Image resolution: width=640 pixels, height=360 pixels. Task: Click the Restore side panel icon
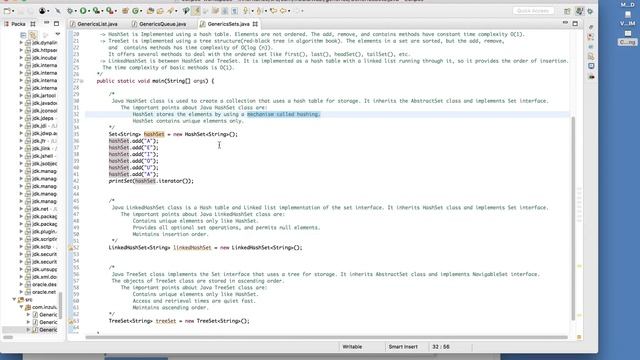point(591,27)
